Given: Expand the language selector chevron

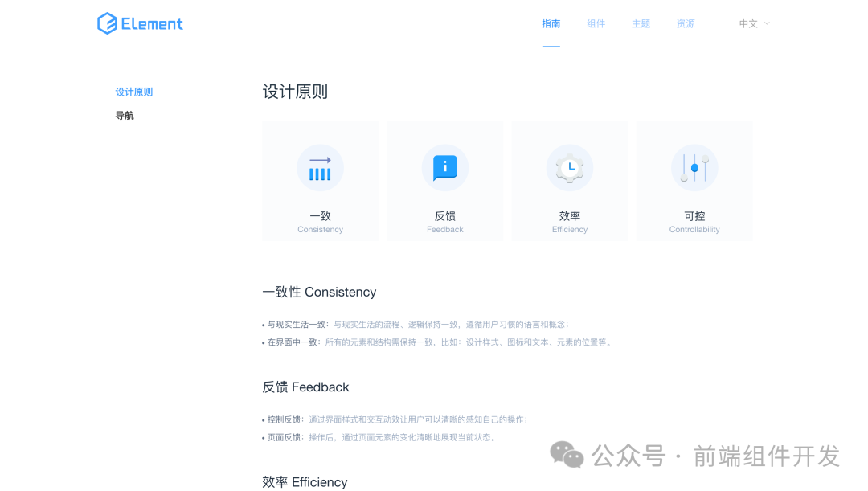Looking at the screenshot, I should point(768,24).
